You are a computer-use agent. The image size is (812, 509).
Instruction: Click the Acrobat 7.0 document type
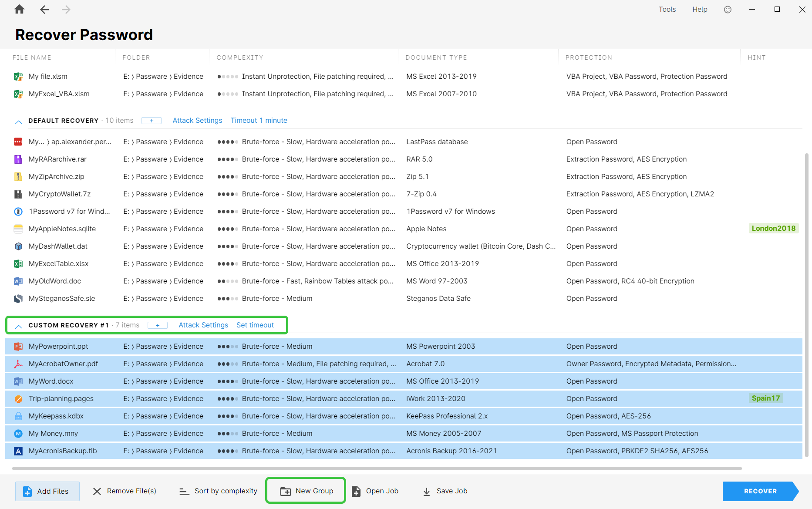pos(425,364)
